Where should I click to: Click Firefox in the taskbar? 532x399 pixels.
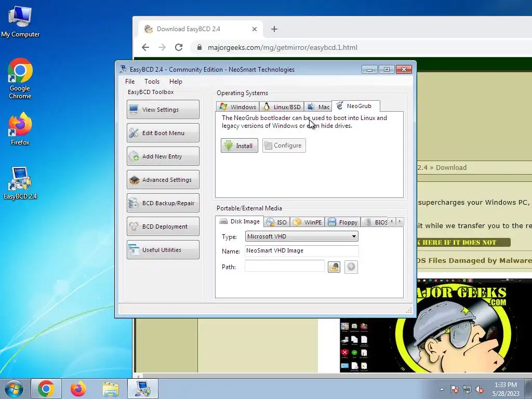pos(78,389)
